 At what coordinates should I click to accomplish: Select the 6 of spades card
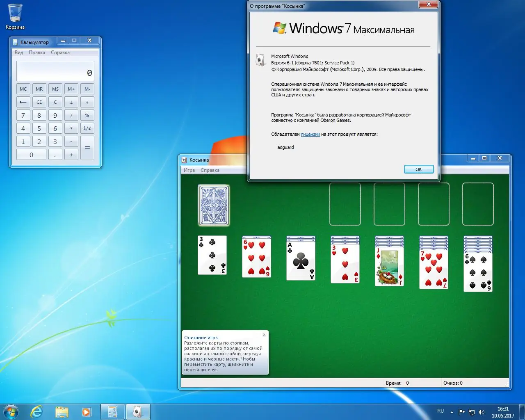478,272
